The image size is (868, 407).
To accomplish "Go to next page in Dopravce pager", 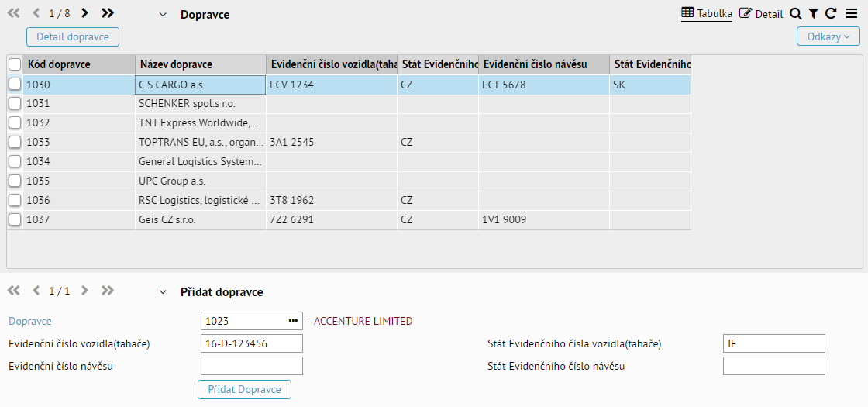I will (x=84, y=12).
